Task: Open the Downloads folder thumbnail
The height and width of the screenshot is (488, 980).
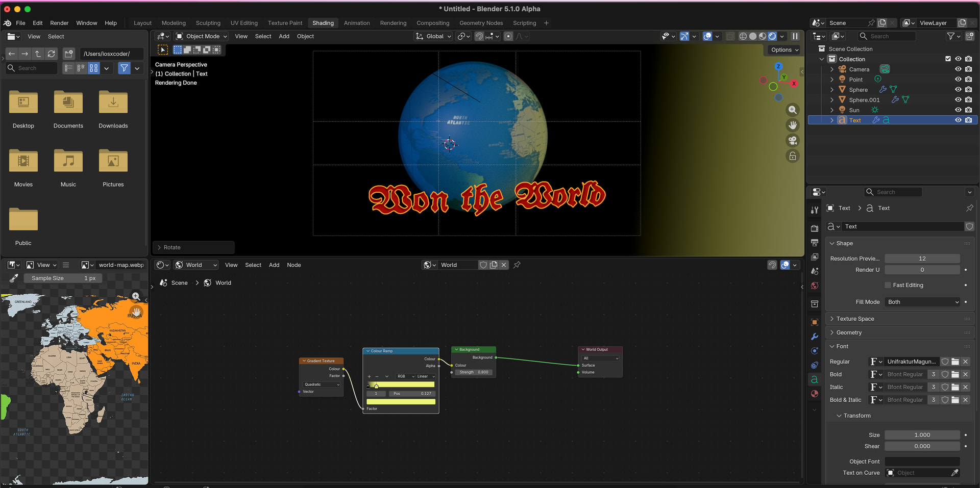Action: [x=113, y=103]
